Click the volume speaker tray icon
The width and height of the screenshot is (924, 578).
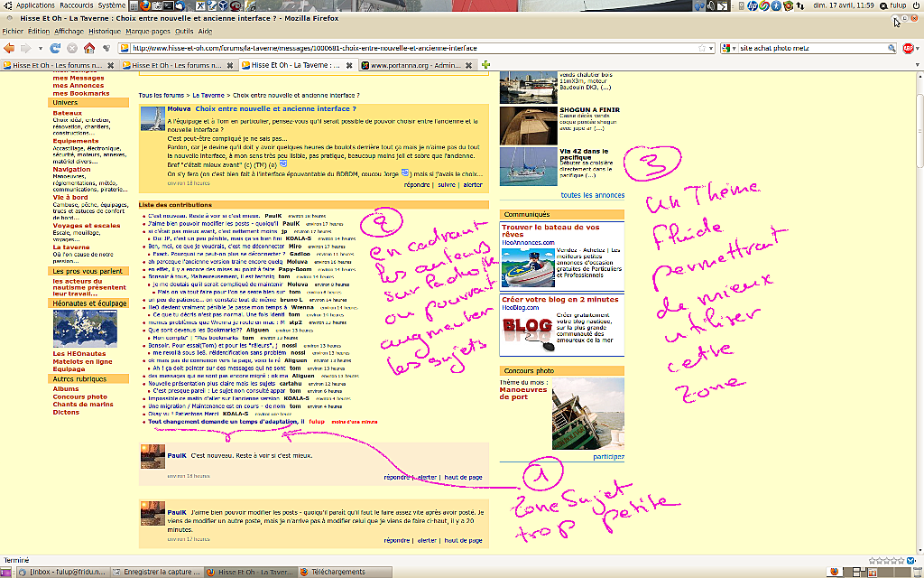tap(711, 5)
